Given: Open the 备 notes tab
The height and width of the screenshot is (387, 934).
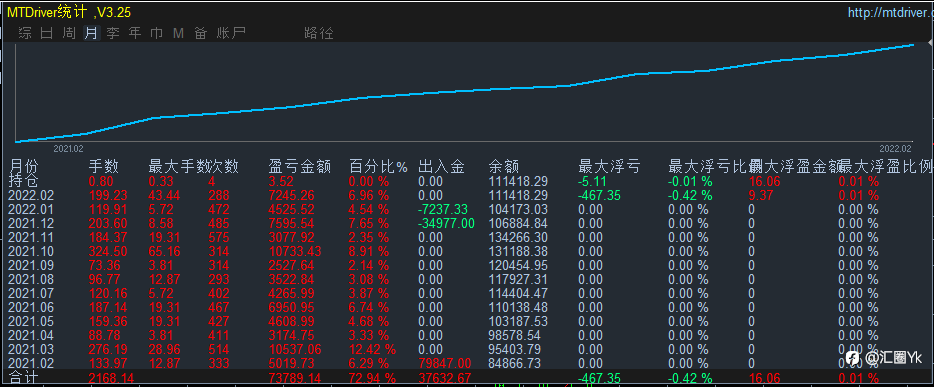Looking at the screenshot, I should tap(200, 33).
